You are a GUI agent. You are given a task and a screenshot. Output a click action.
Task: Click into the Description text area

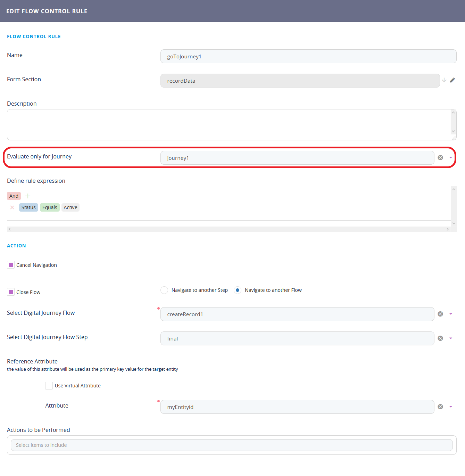click(x=229, y=125)
